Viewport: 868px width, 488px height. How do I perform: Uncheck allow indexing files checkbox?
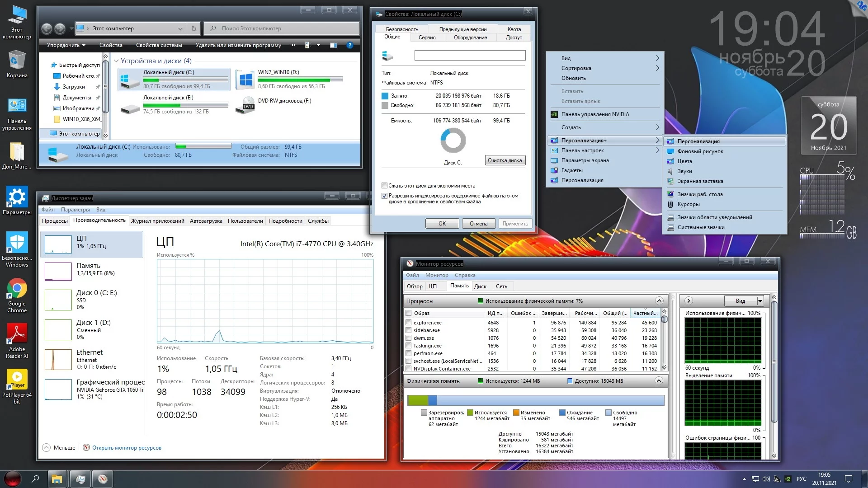[x=384, y=196]
